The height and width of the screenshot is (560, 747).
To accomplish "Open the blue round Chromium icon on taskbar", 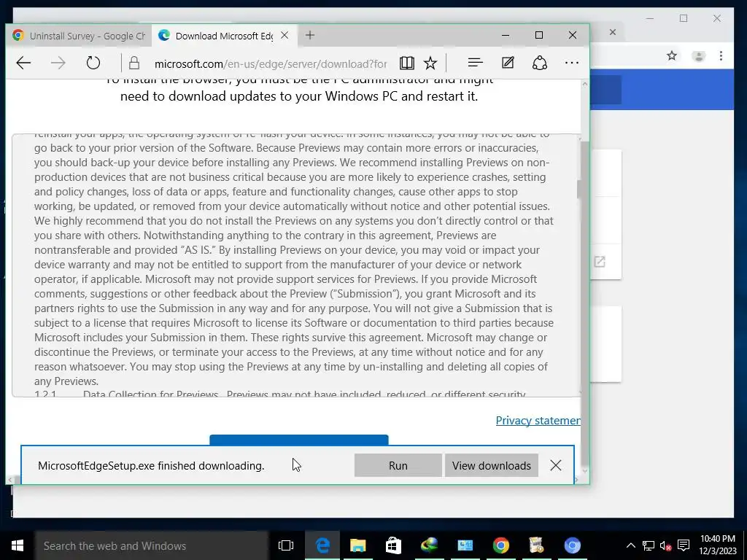I will pos(572,545).
